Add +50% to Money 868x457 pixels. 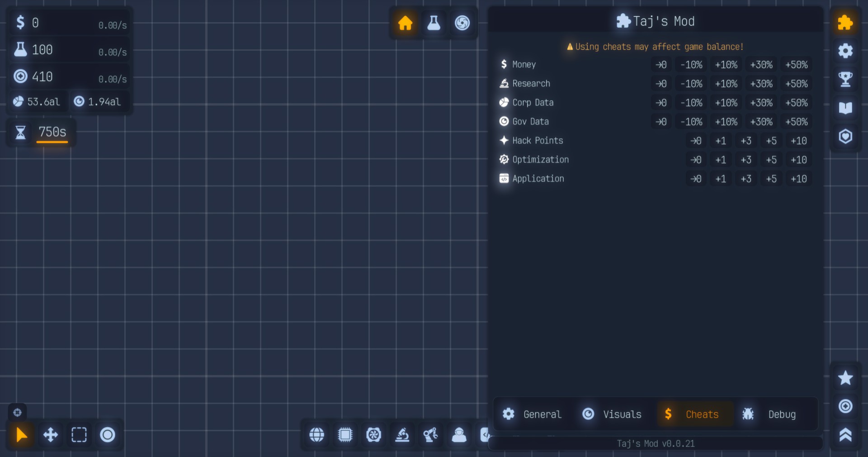(796, 65)
